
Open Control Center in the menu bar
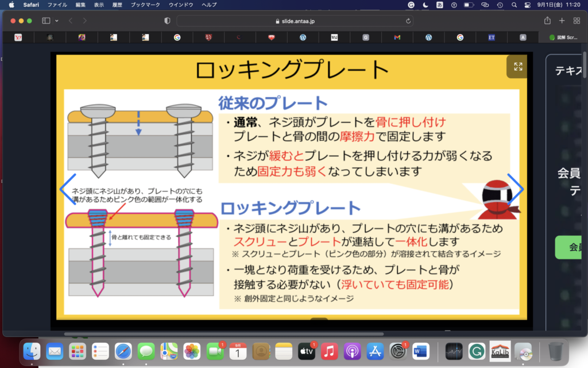(x=527, y=5)
